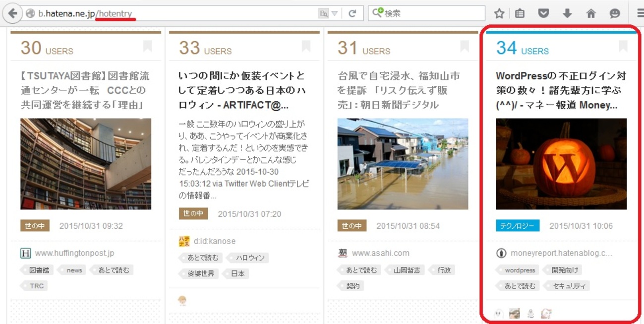Viewport: 644px width, 324px height.
Task: Bookmark the 台風で自宅浸水 entry via flag icon
Action: point(465,46)
